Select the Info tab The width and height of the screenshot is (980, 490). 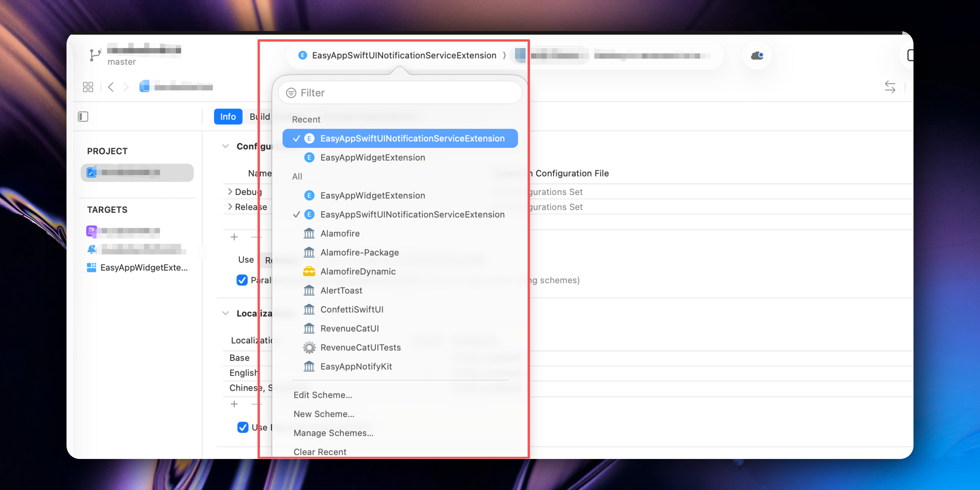[228, 116]
